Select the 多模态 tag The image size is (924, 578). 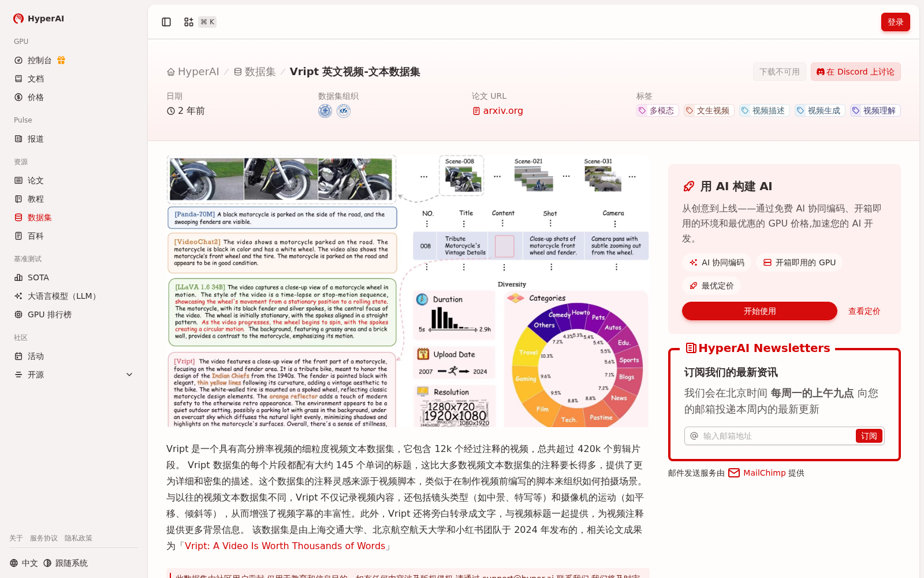pyautogui.click(x=657, y=110)
